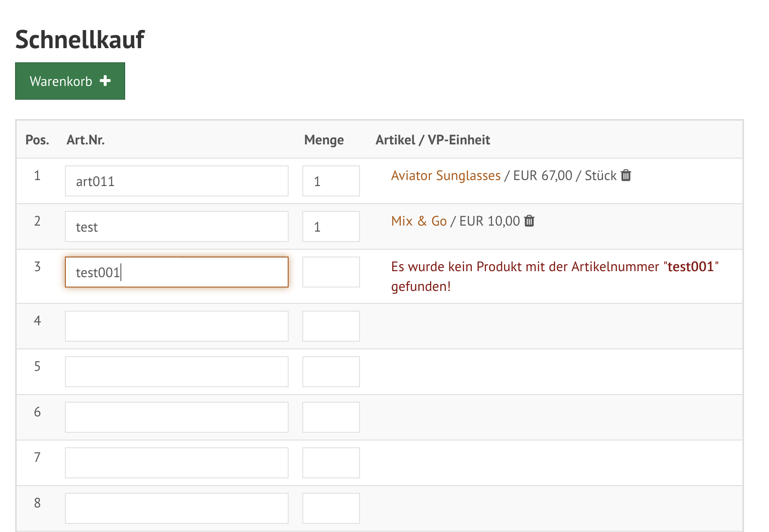Select the Menge field in row 2
This screenshot has height=532, width=769.
pos(331,226)
